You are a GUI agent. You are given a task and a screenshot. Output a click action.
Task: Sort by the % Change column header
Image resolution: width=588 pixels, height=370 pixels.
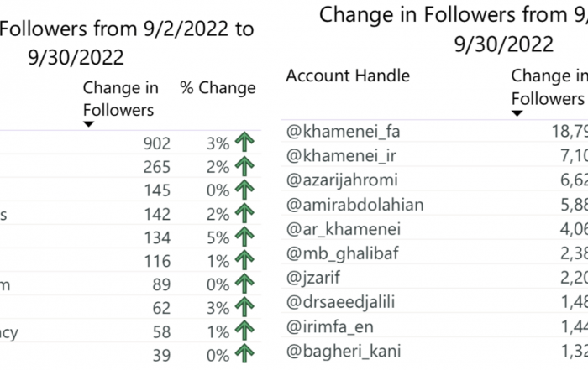click(218, 88)
